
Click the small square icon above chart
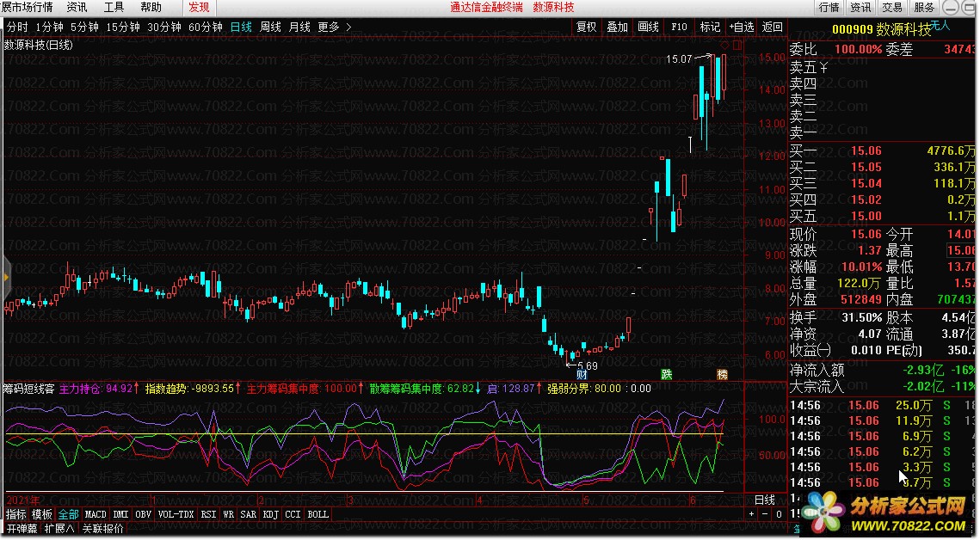click(737, 45)
